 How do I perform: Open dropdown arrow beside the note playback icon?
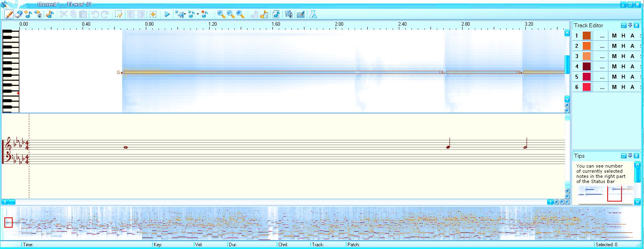[198, 15]
